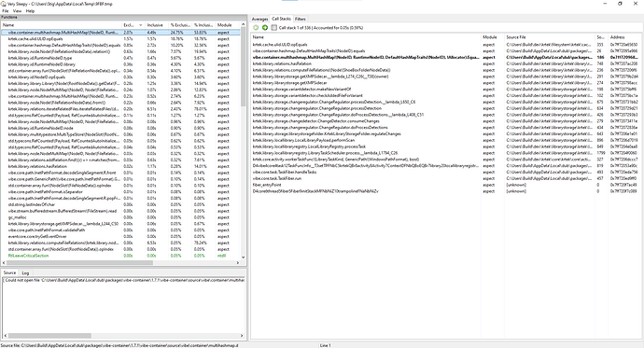644x348 pixels.
Task: Select krtek.library.id.RuntimeNodeID.type function row
Action: tap(120, 58)
